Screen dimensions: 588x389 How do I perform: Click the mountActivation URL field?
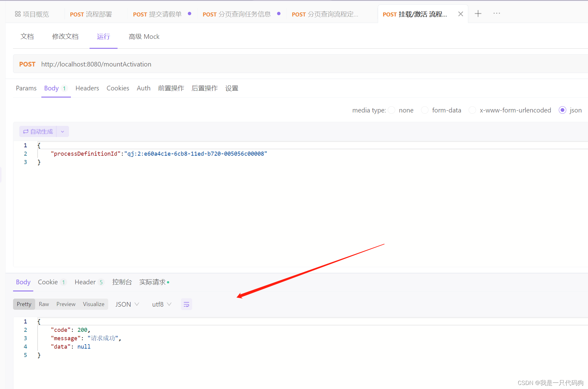click(x=96, y=64)
